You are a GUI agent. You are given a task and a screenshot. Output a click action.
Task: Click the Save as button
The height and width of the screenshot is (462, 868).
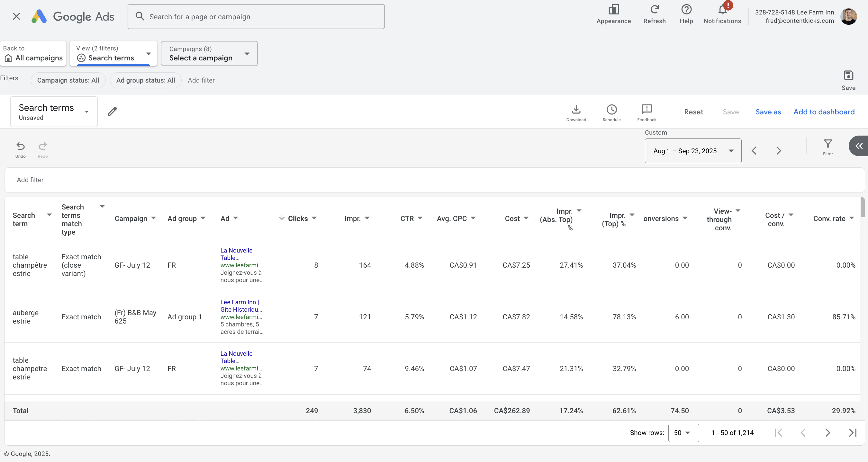[768, 112]
